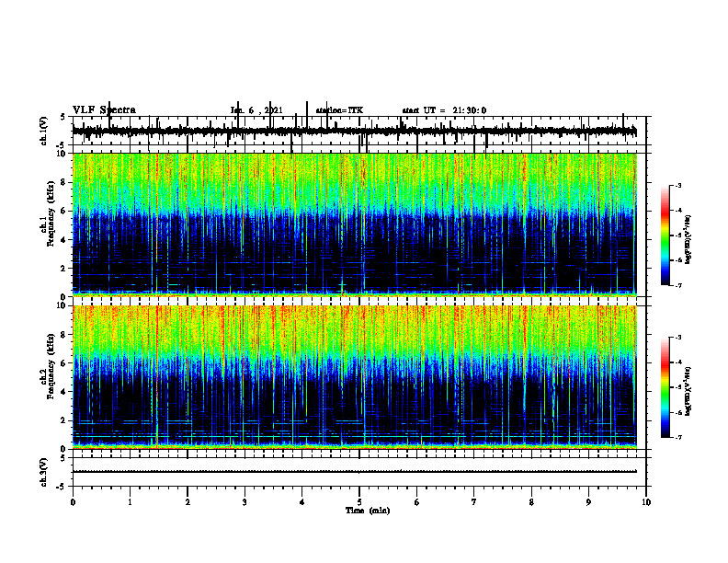Click the "-5" tick on ch.1(V) axis
The width and height of the screenshot is (728, 563).
(x=62, y=145)
